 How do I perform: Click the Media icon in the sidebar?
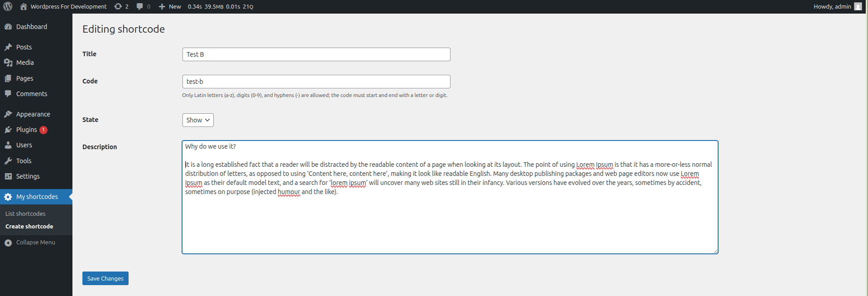point(8,63)
